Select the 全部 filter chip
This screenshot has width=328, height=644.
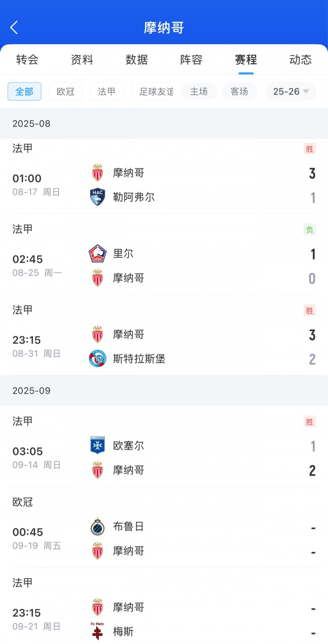coord(25,91)
